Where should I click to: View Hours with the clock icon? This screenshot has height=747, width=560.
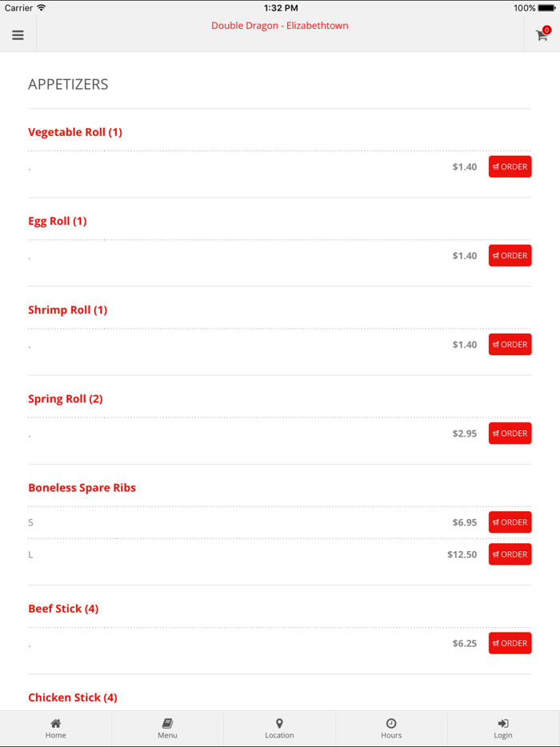(391, 728)
